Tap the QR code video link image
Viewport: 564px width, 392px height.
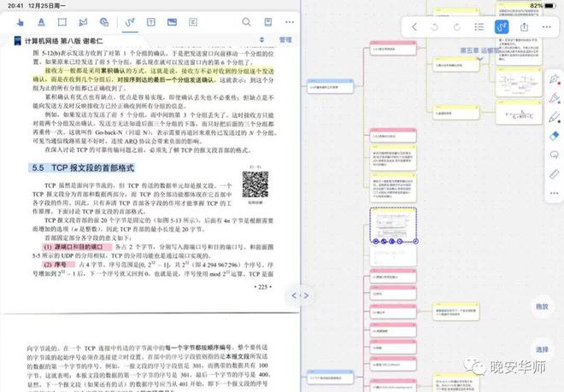[x=256, y=184]
